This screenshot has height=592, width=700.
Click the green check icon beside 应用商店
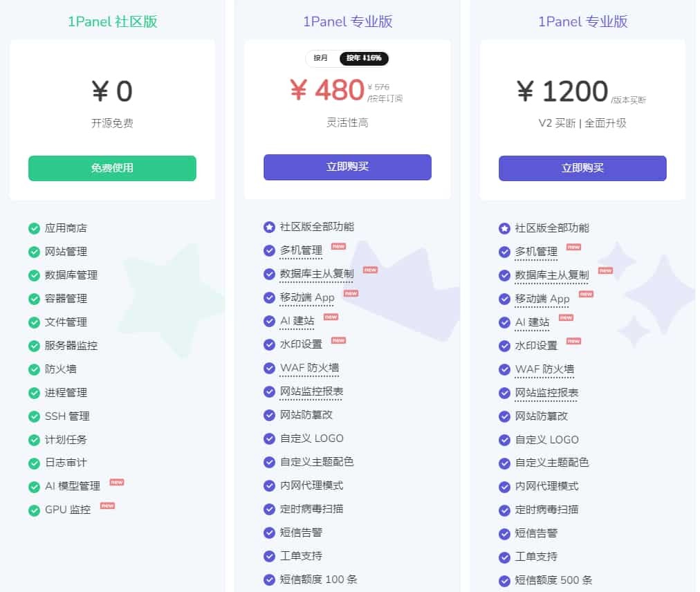pos(34,228)
